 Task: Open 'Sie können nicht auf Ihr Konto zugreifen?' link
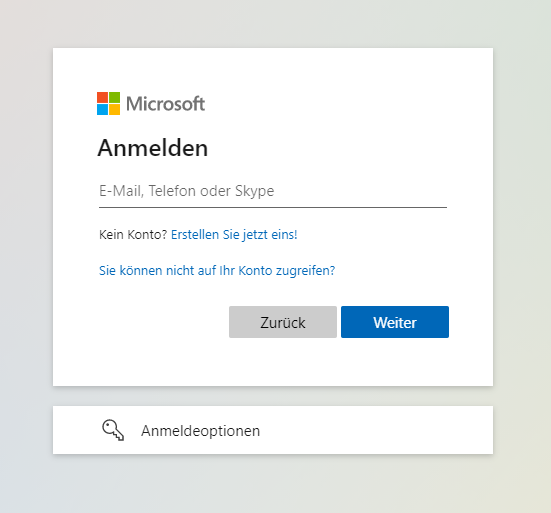point(217,271)
